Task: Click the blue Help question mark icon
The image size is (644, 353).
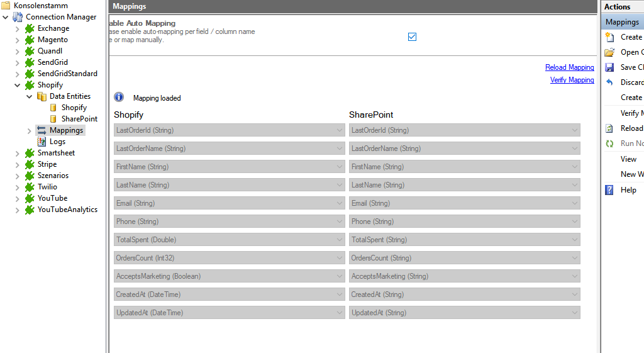Action: 609,190
